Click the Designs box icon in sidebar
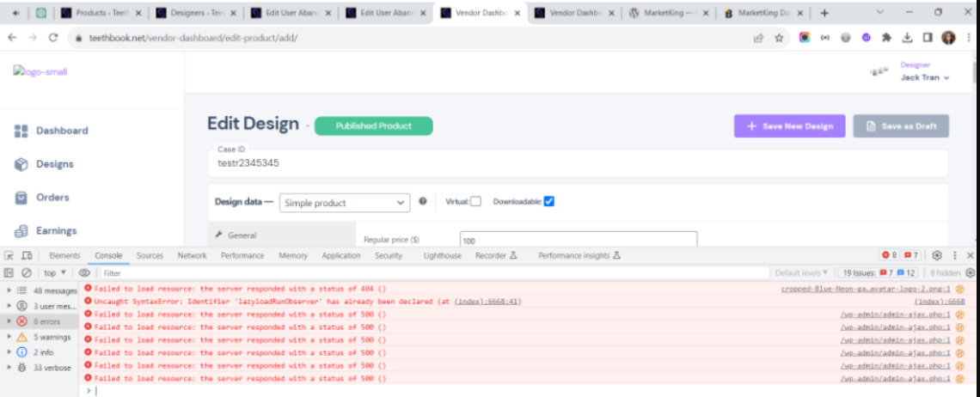 (21, 164)
